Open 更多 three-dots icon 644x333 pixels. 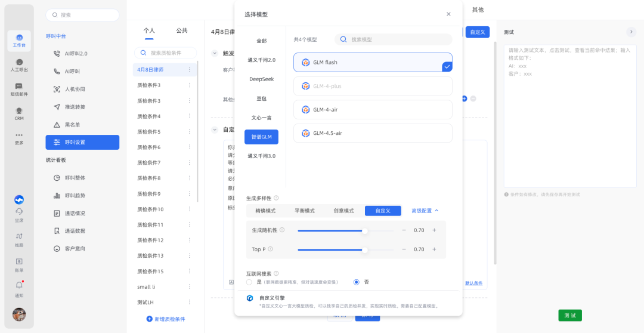click(x=19, y=139)
